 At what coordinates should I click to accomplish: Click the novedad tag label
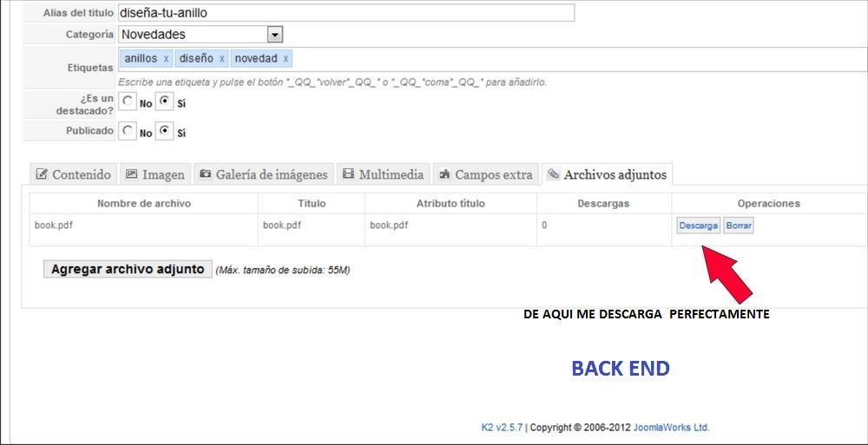[x=256, y=58]
